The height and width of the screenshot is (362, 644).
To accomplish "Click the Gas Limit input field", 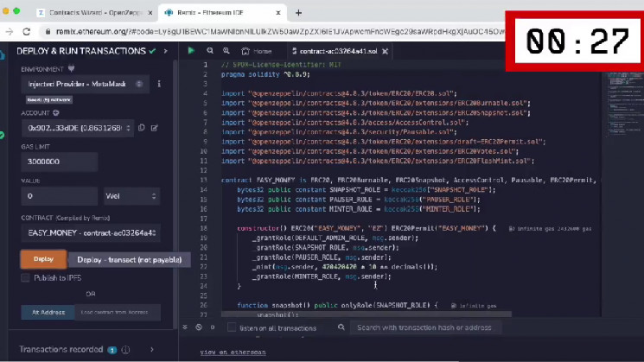I will click(59, 162).
